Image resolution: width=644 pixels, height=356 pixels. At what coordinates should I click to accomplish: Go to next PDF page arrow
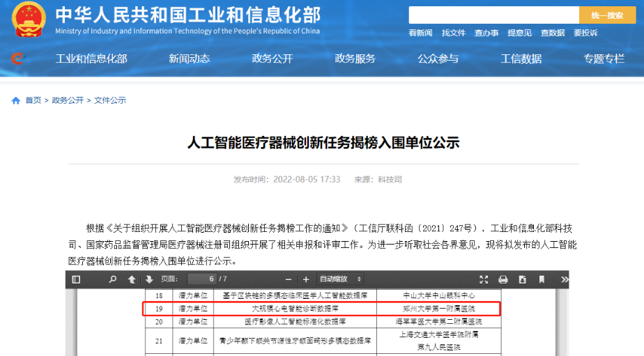coord(148,279)
